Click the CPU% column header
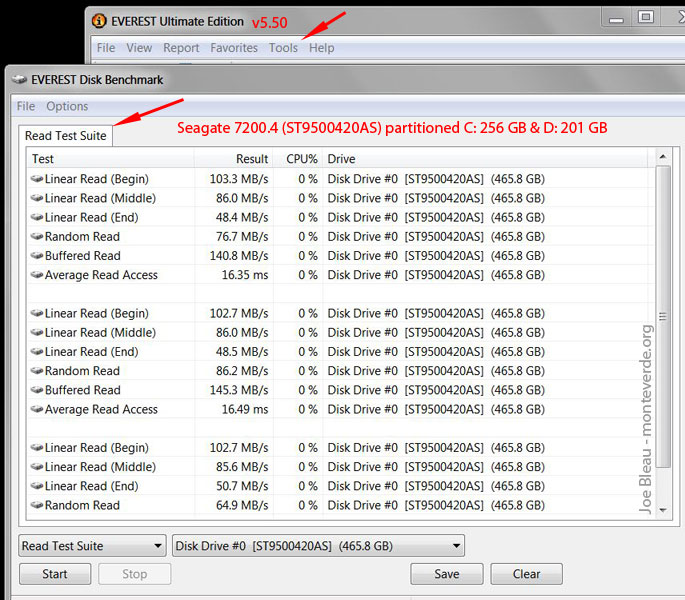685x600 pixels. (x=298, y=159)
